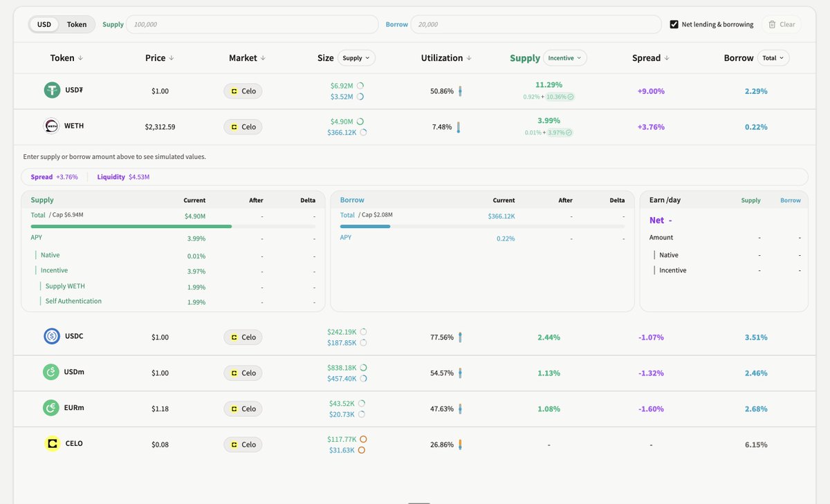Click the Supply amount input field
The height and width of the screenshot is (504, 830).
pyautogui.click(x=252, y=24)
